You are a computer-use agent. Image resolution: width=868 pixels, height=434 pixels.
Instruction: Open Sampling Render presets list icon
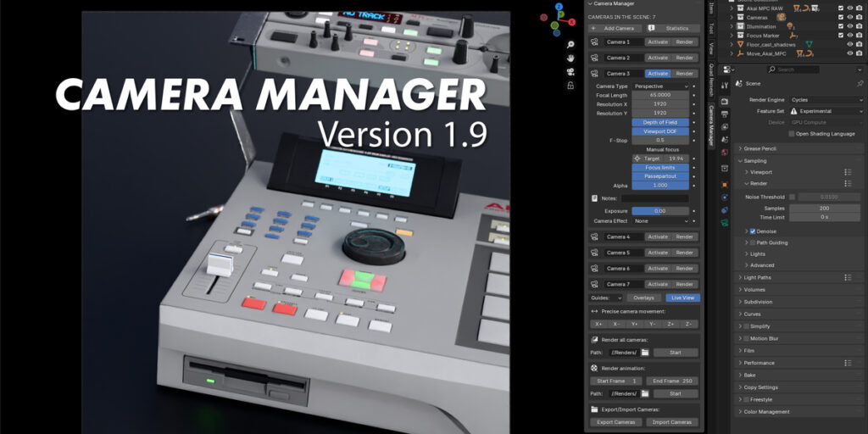pos(848,183)
